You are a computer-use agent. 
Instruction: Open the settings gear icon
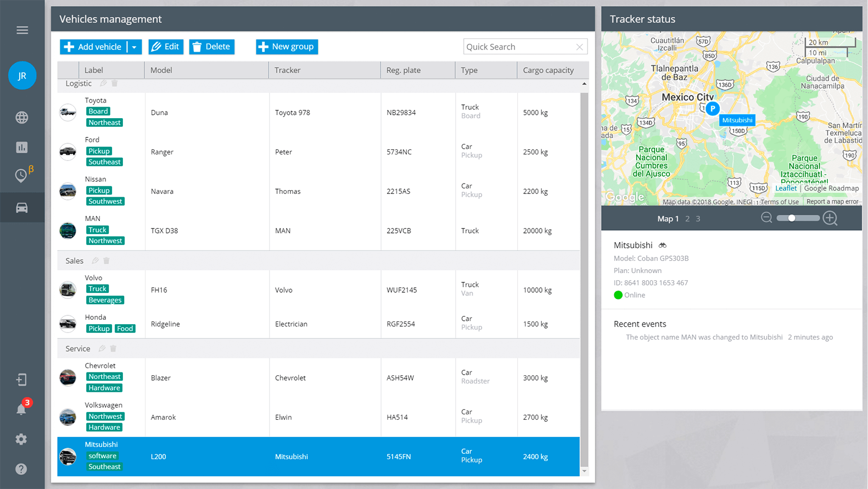21,439
